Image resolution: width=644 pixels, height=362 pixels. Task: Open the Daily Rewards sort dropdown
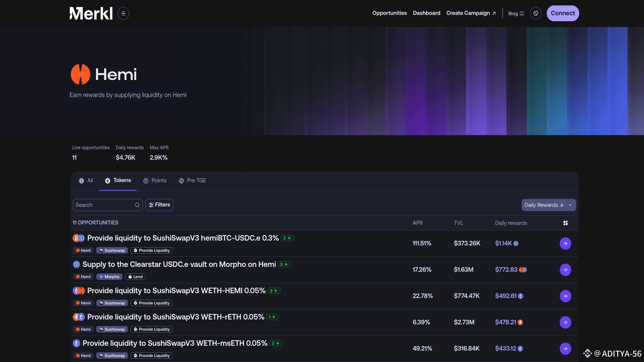click(x=548, y=205)
